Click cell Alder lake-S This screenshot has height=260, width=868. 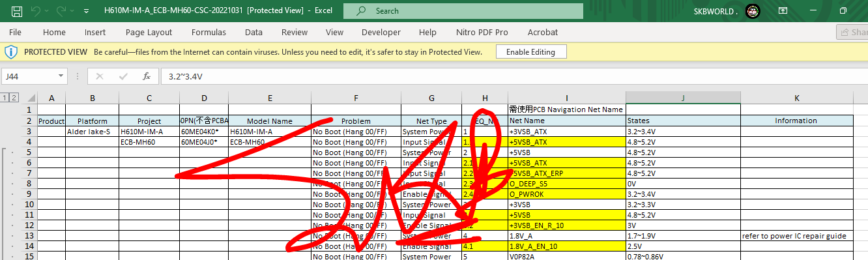click(x=92, y=131)
